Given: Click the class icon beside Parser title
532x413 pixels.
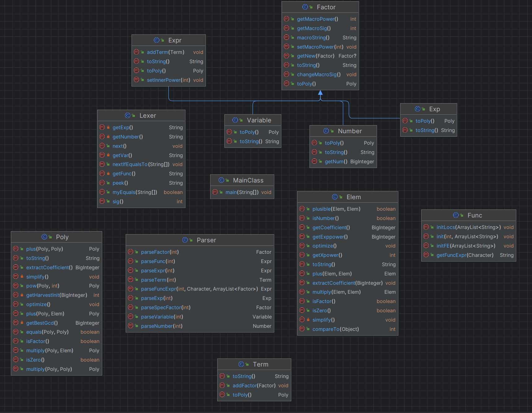Looking at the screenshot, I should (185, 240).
